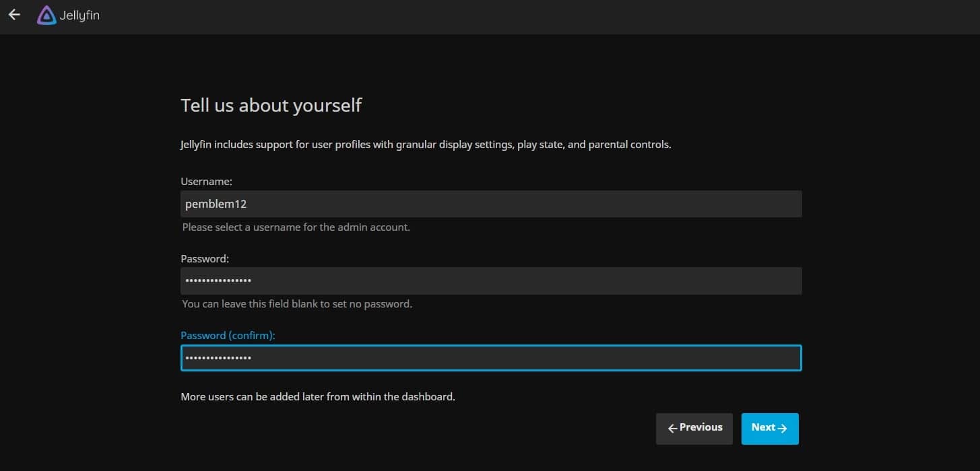Image resolution: width=980 pixels, height=471 pixels.
Task: Click the 'Username:' label
Action: [x=207, y=182]
